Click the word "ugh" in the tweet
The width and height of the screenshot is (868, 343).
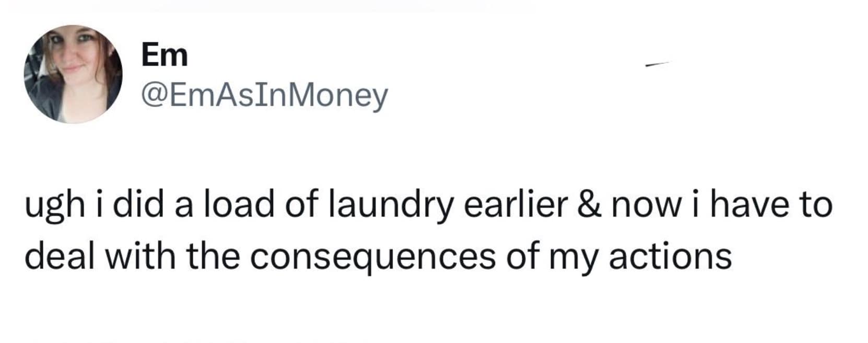[x=54, y=205]
